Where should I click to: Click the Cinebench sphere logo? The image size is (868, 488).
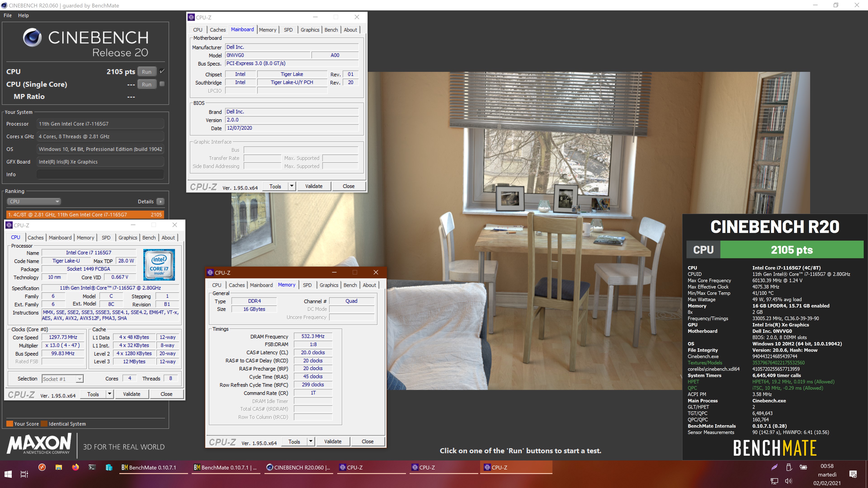click(33, 37)
